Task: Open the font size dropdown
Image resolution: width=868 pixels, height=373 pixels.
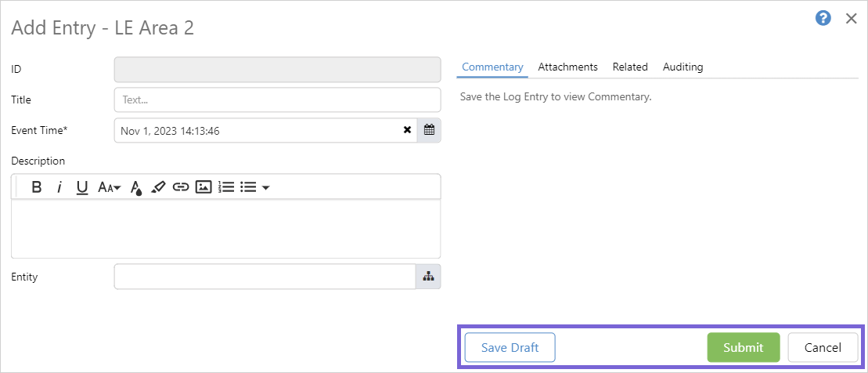Action: [109, 187]
